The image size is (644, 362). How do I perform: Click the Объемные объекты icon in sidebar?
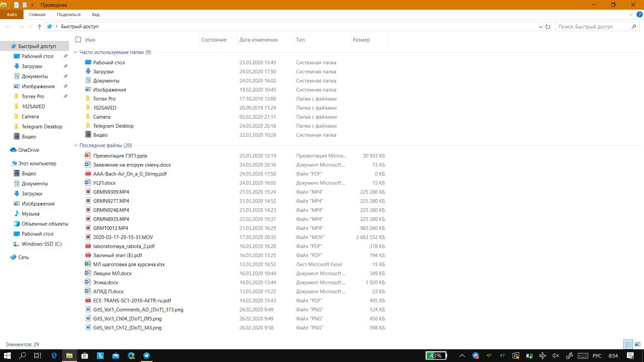tap(17, 224)
